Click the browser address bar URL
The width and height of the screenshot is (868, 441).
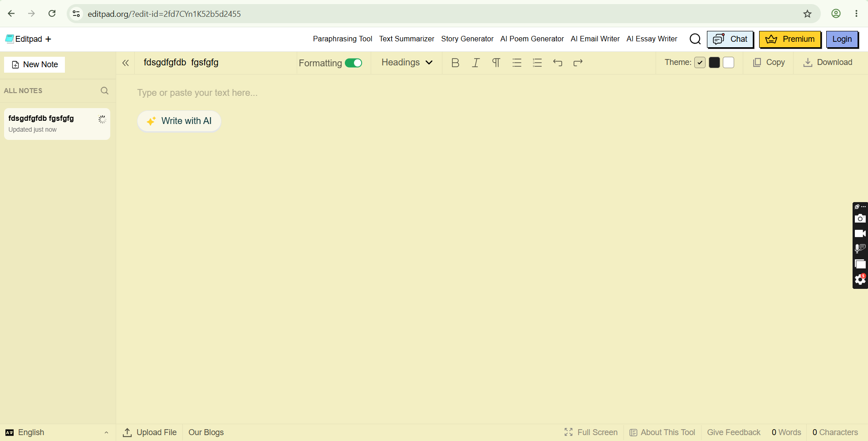164,14
